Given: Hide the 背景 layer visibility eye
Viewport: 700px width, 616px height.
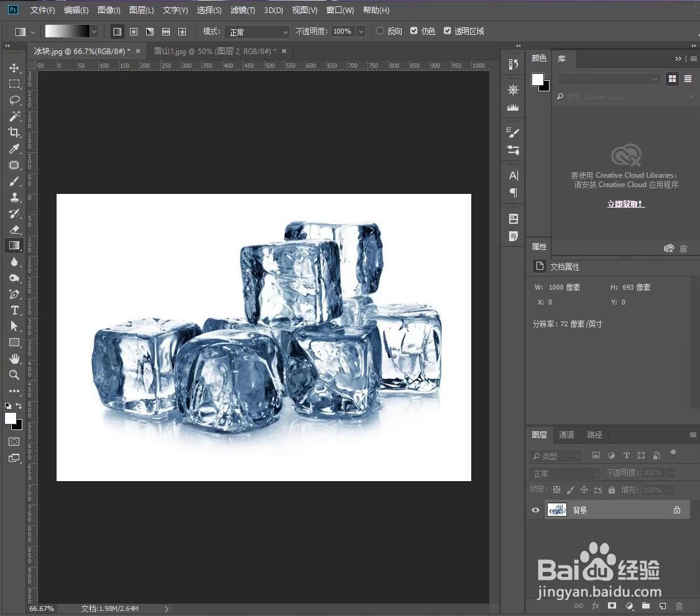Looking at the screenshot, I should coord(535,510).
